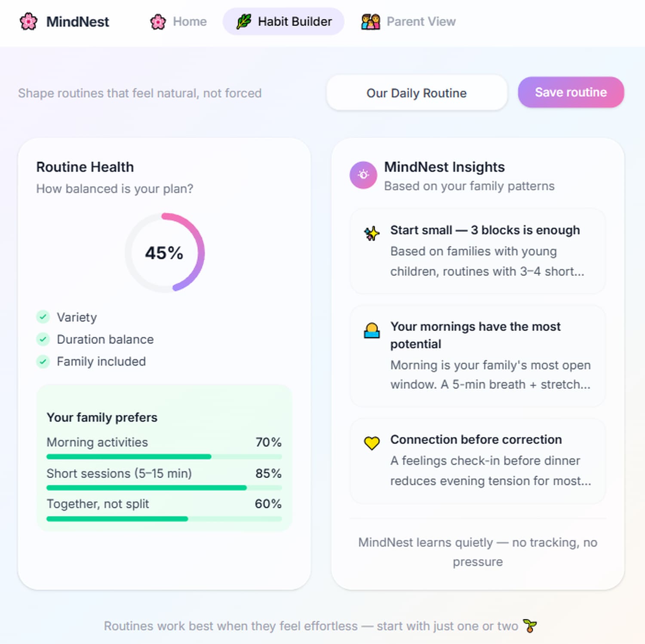The height and width of the screenshot is (644, 645).
Task: Toggle the Duration balance checkmark
Action: tap(43, 339)
